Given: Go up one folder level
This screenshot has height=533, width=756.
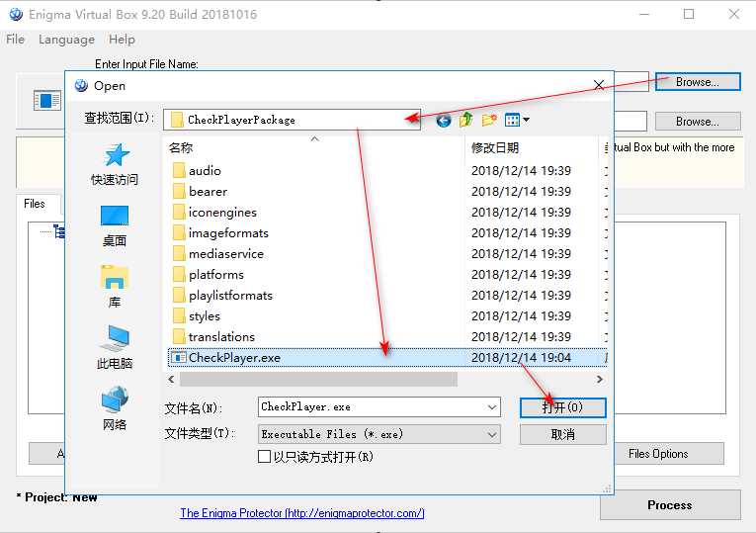Looking at the screenshot, I should 465,120.
